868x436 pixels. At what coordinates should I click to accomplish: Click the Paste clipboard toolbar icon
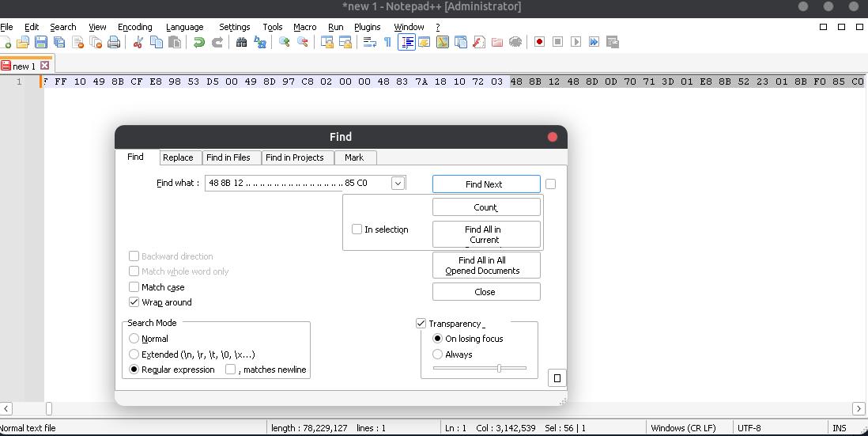pos(175,42)
